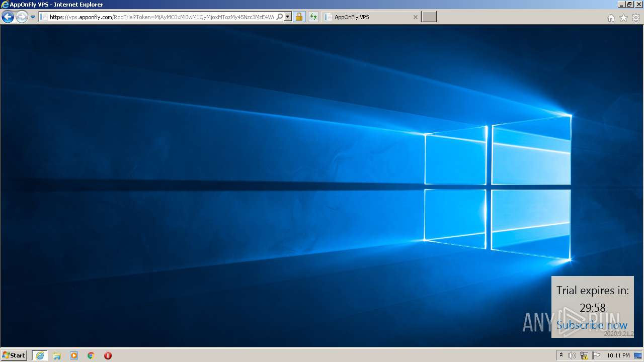Open Favorites star icon
The width and height of the screenshot is (644, 362).
tap(623, 18)
